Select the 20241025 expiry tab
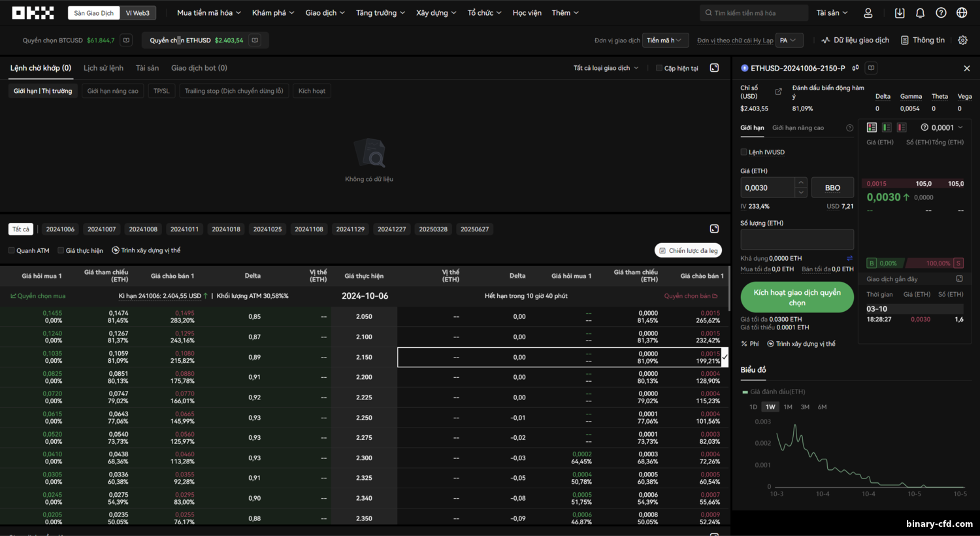The image size is (980, 536). click(x=267, y=229)
